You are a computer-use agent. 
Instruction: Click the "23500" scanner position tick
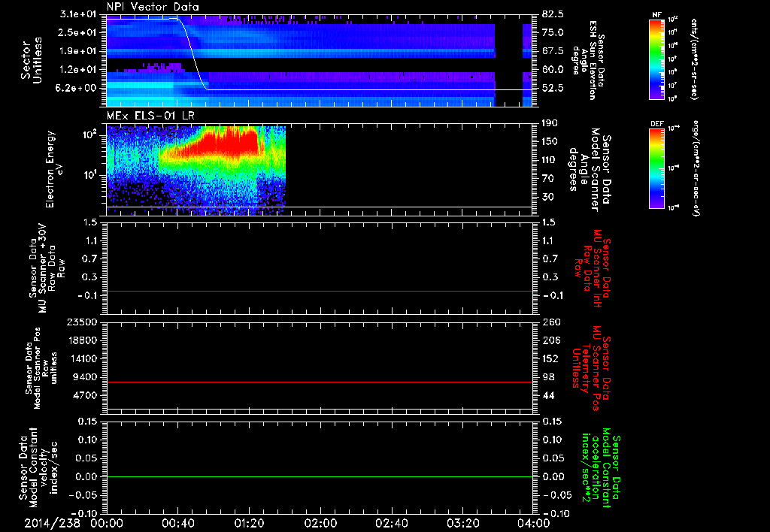pos(83,322)
